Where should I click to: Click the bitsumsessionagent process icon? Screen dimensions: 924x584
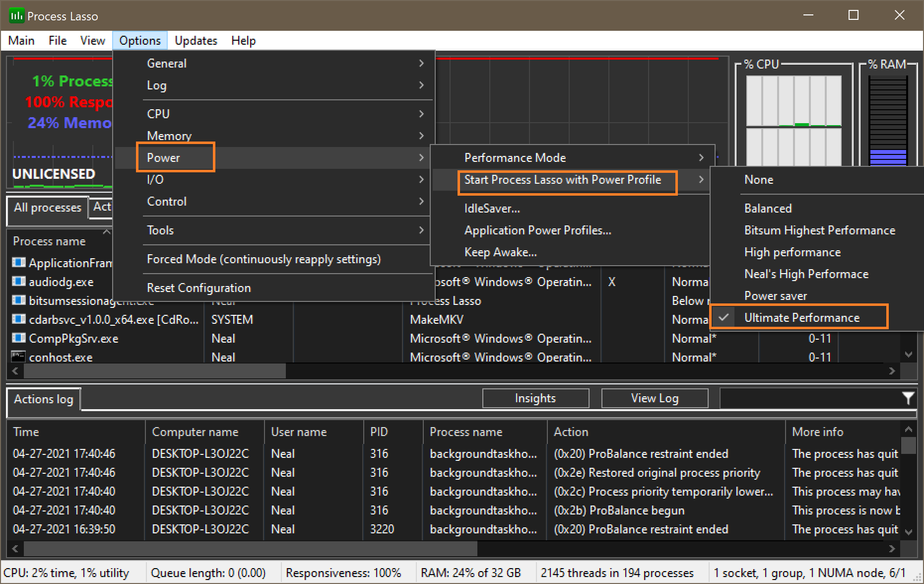[x=19, y=300]
